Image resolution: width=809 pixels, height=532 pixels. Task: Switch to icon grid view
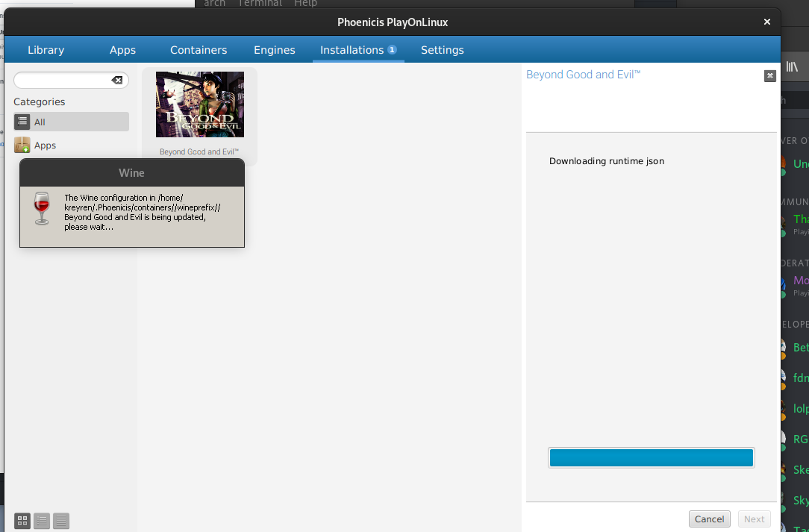[22, 521]
